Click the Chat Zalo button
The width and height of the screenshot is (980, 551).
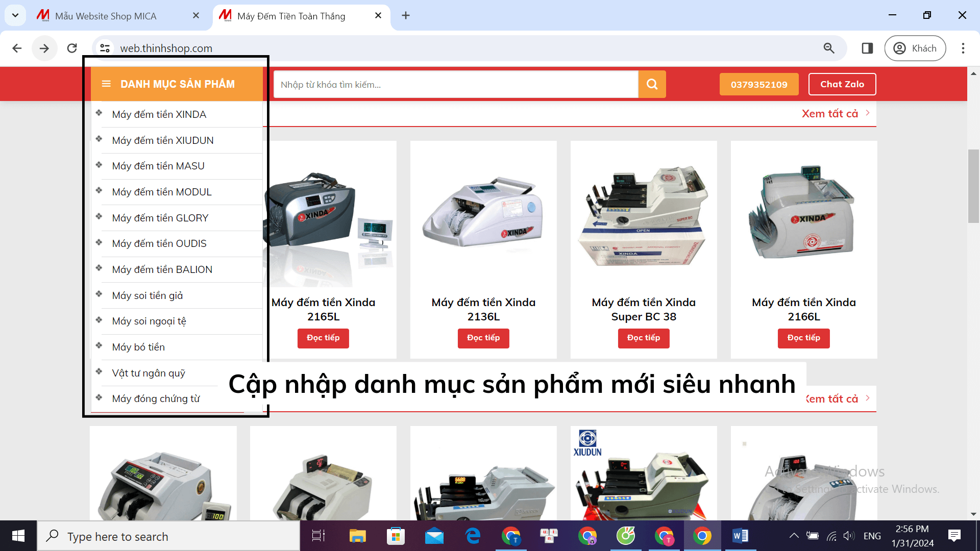842,84
